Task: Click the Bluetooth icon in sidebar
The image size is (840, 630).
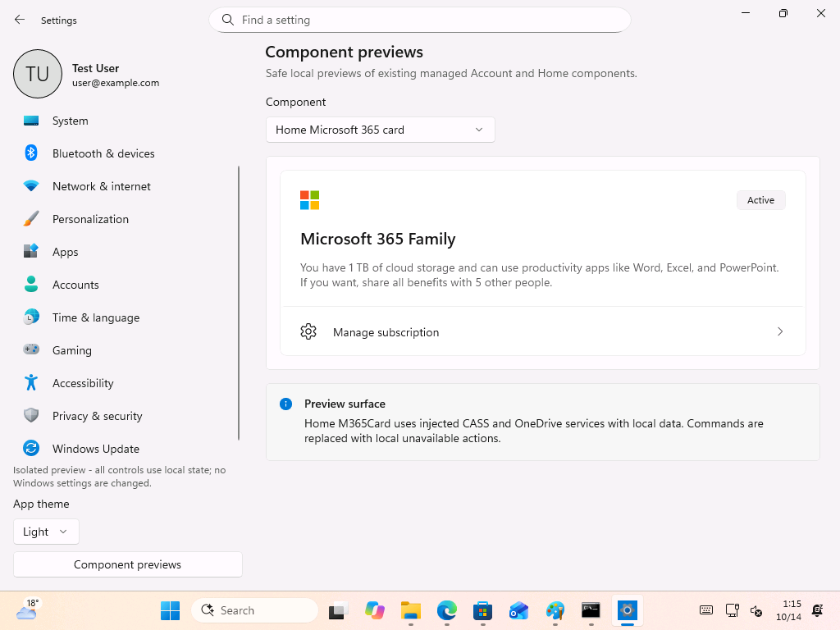Action: (31, 153)
